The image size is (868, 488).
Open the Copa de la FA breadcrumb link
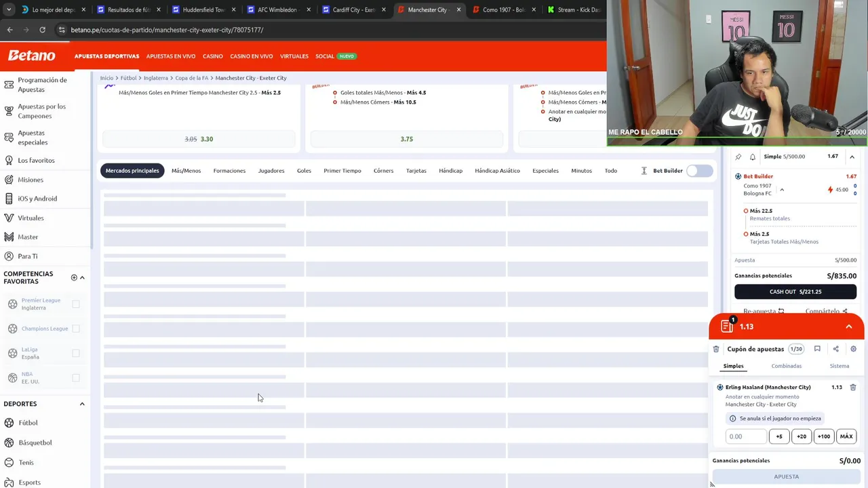(192, 78)
